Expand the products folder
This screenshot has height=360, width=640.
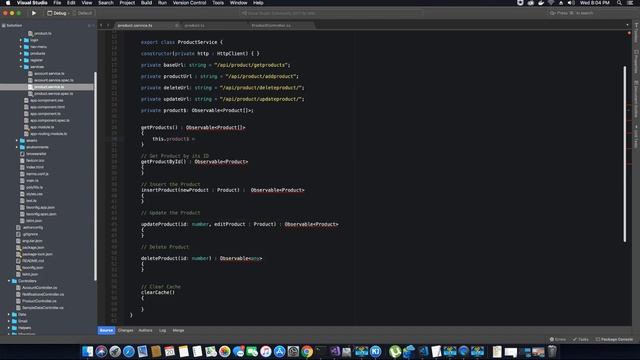pyautogui.click(x=21, y=53)
